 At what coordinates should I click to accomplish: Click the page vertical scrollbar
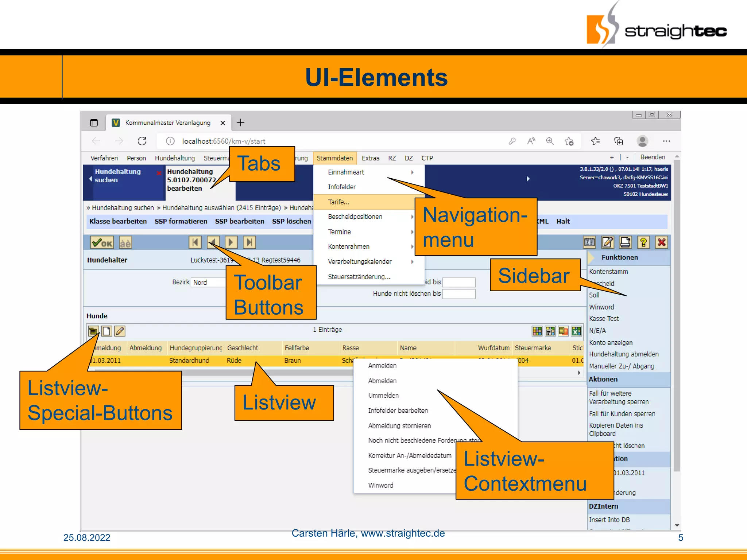[677, 315]
